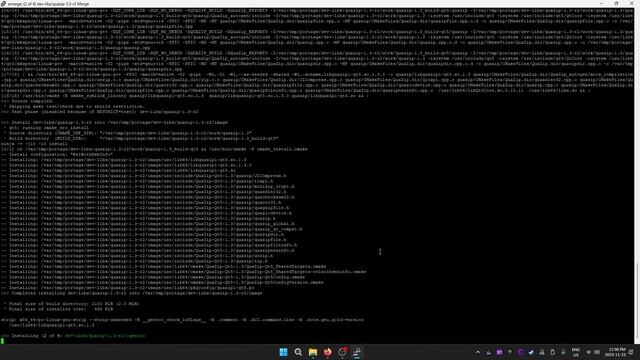Viewport: 640px width, 360px height.
Task: Click the '>>> Installing (2 of 4)' status line
Action: (x=73, y=336)
